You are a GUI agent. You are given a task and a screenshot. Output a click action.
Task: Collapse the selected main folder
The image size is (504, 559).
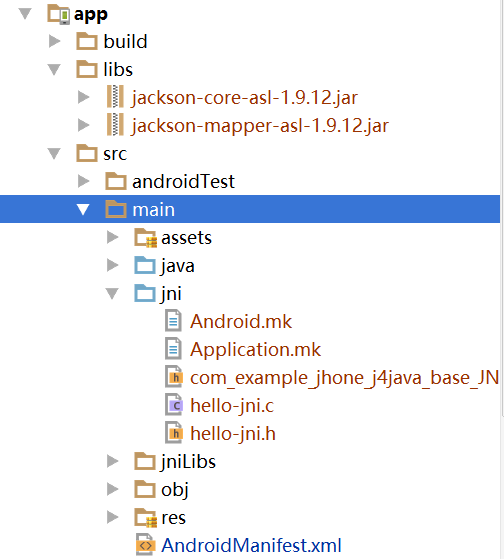pyautogui.click(x=83, y=209)
